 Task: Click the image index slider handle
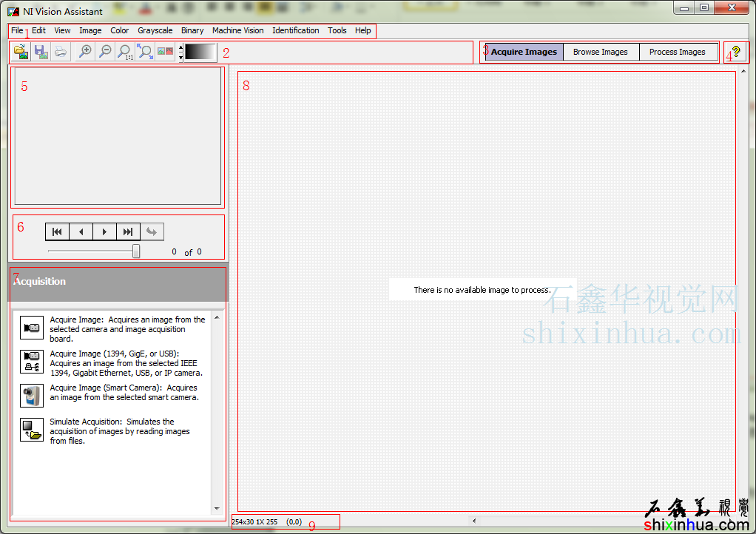click(x=136, y=251)
